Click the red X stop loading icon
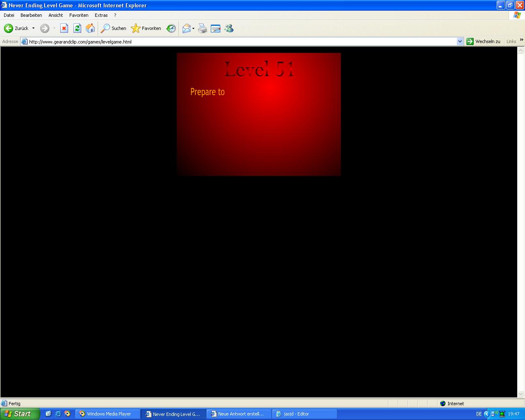This screenshot has width=525, height=420. click(64, 28)
